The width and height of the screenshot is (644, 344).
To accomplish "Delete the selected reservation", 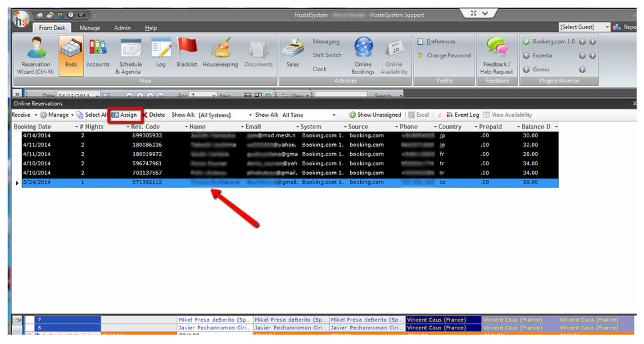I will point(153,115).
